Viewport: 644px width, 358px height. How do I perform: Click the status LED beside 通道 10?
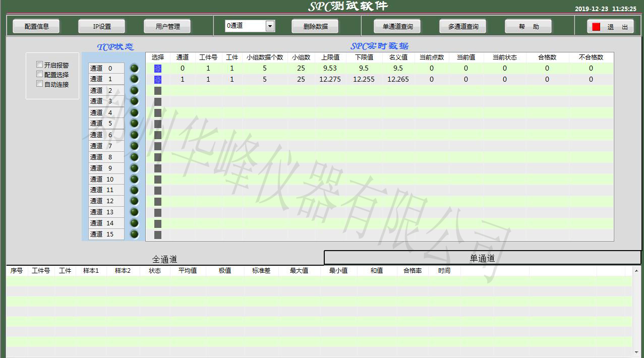pyautogui.click(x=134, y=179)
